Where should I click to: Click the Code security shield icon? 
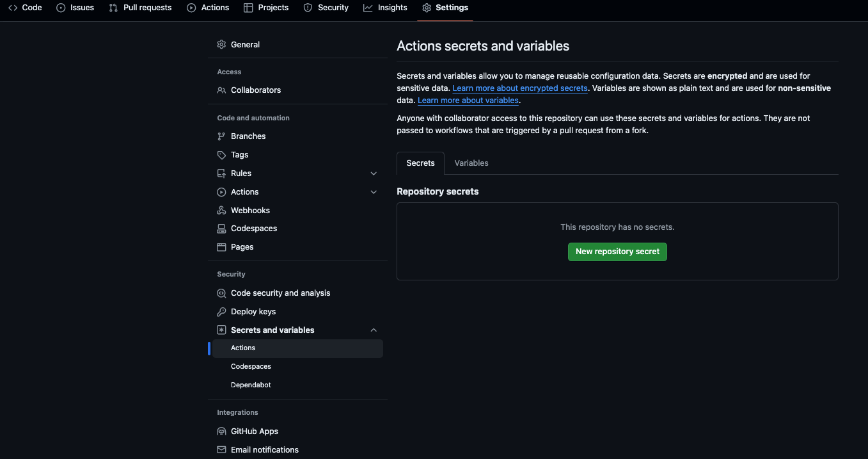click(x=221, y=293)
